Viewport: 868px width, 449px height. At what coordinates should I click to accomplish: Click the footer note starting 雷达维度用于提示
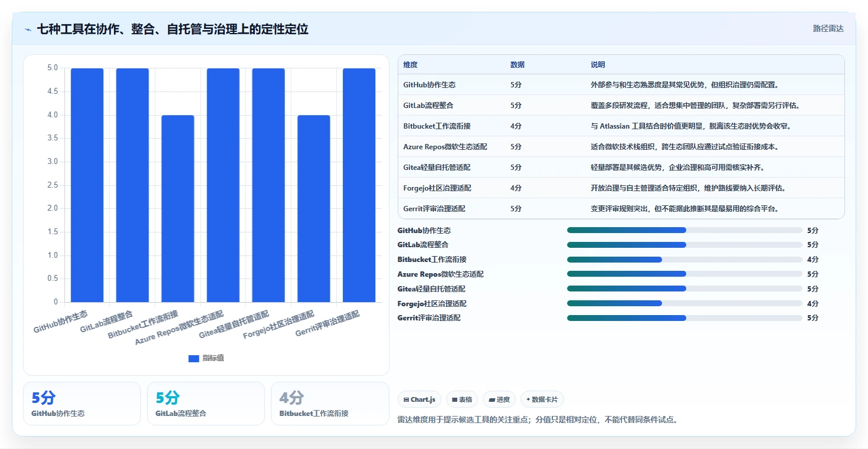click(537, 420)
